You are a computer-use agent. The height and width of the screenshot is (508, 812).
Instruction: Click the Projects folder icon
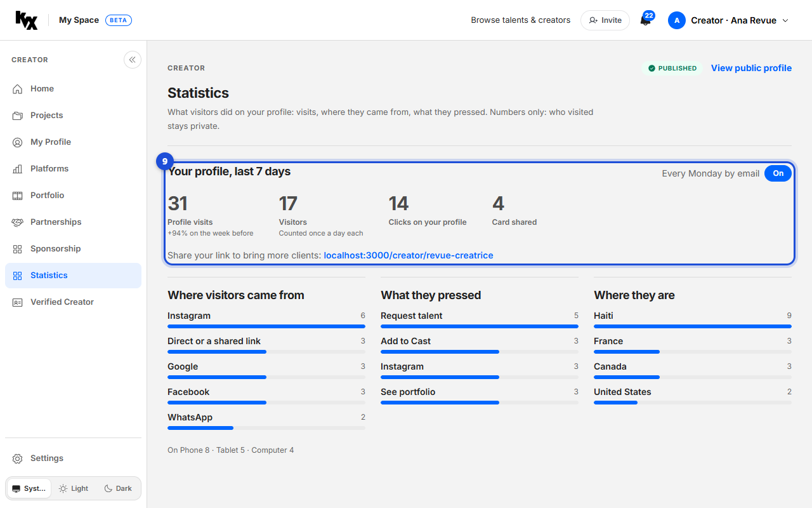(x=18, y=116)
